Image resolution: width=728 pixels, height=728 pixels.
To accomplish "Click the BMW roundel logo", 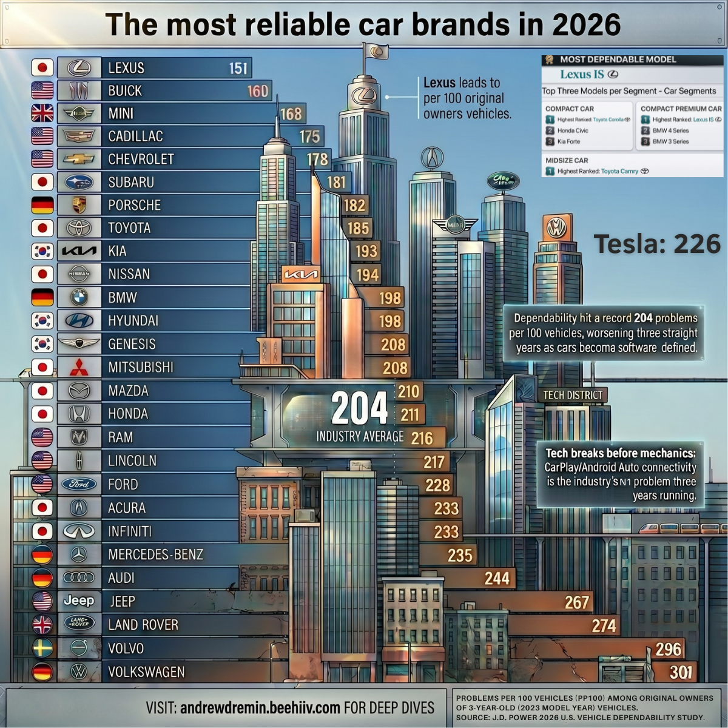I will [x=79, y=297].
